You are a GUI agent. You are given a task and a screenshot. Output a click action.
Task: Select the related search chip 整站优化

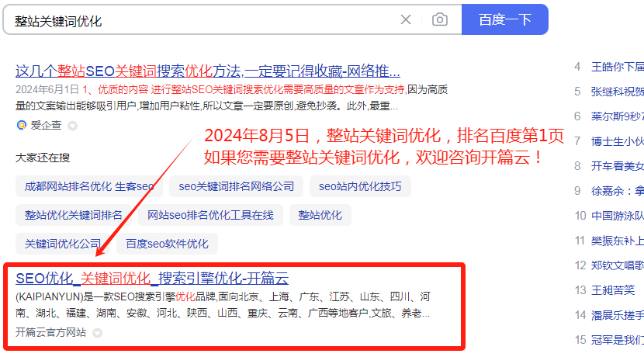coord(320,215)
